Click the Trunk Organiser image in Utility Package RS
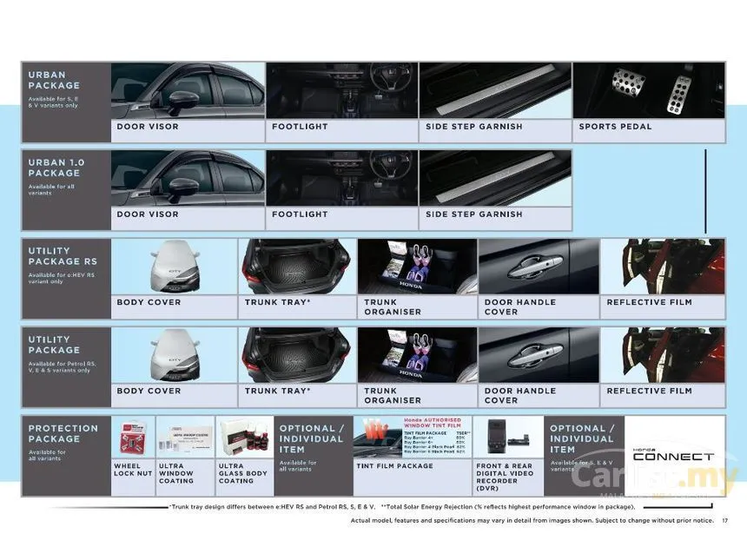 [417, 267]
